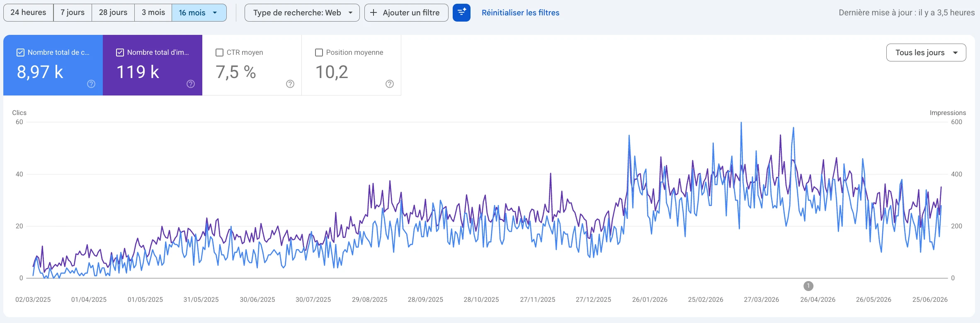Enable the Position moyenne checkbox
The image size is (980, 323).
pos(319,52)
